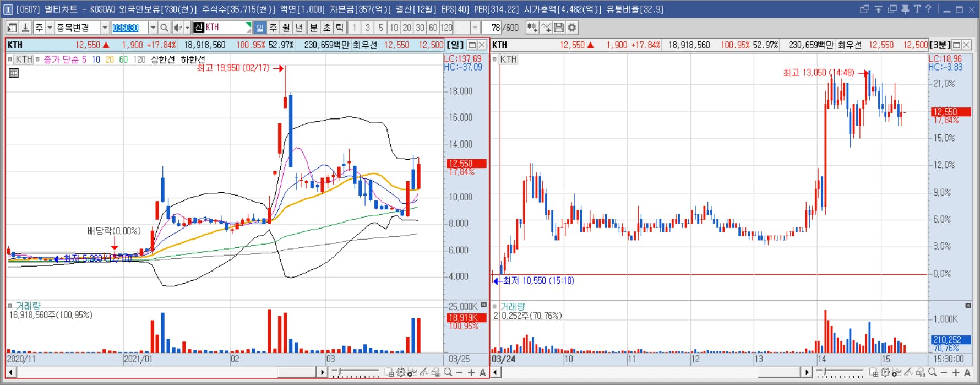Viewport: 980px width, 385px height.
Task: Click left chart bottom minus zoom-out icon
Action: tap(459, 372)
